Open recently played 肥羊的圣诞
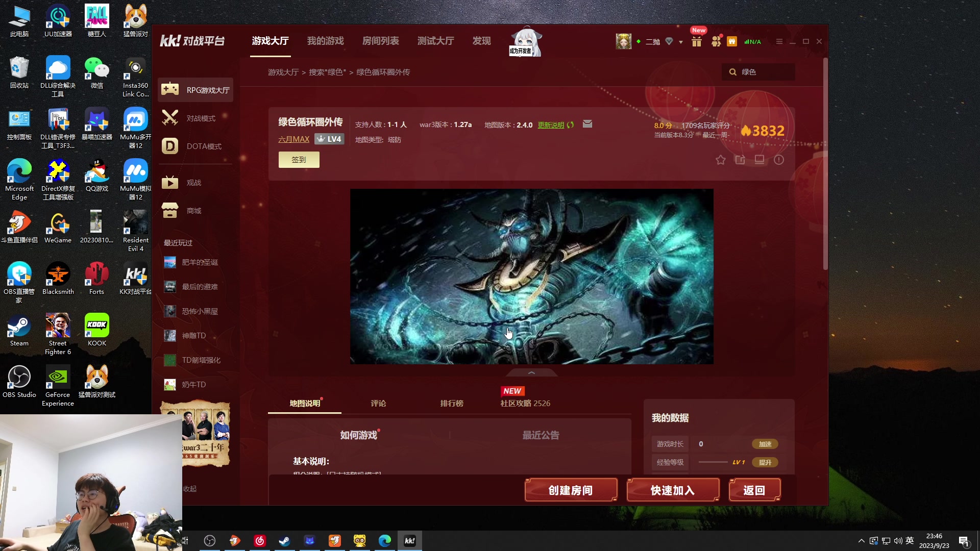 [x=191, y=262]
